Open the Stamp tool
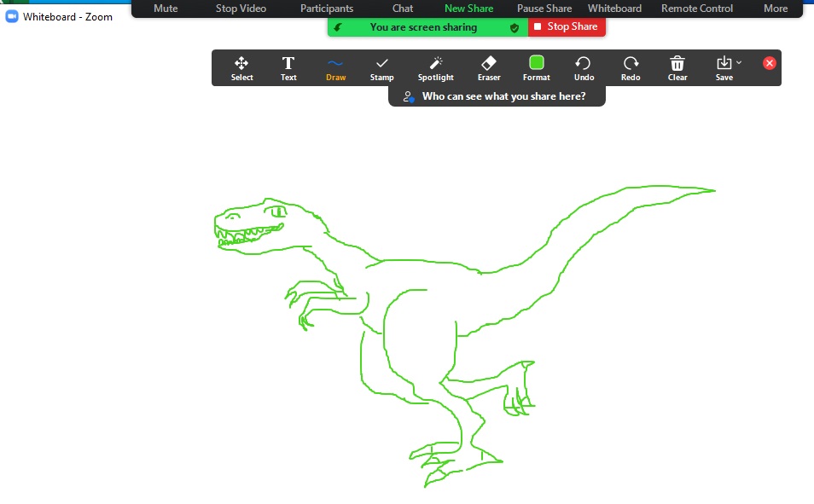 (381, 68)
